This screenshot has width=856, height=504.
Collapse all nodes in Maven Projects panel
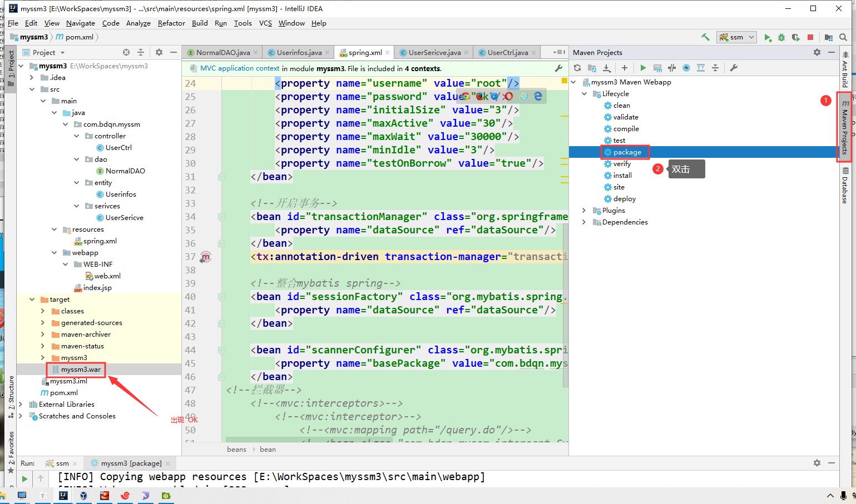[x=715, y=68]
